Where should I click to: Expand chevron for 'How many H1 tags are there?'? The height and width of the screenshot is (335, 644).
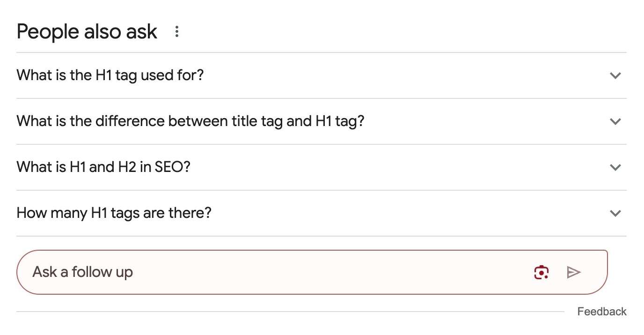click(x=615, y=213)
